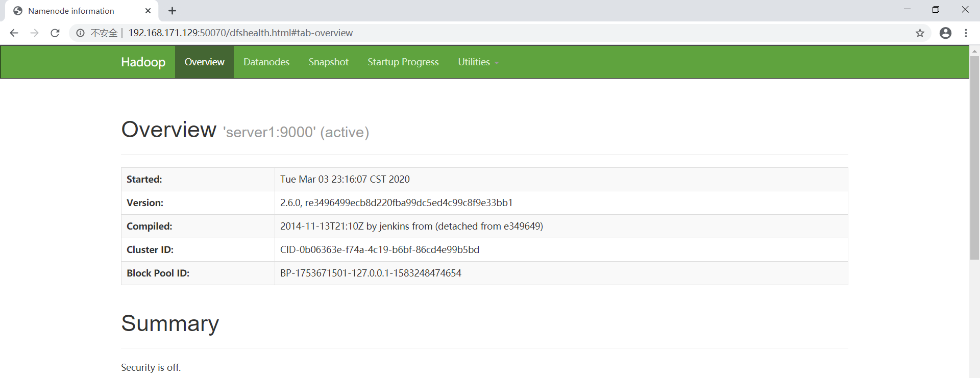The width and height of the screenshot is (980, 378).
Task: Open a new browser tab
Action: (x=172, y=11)
